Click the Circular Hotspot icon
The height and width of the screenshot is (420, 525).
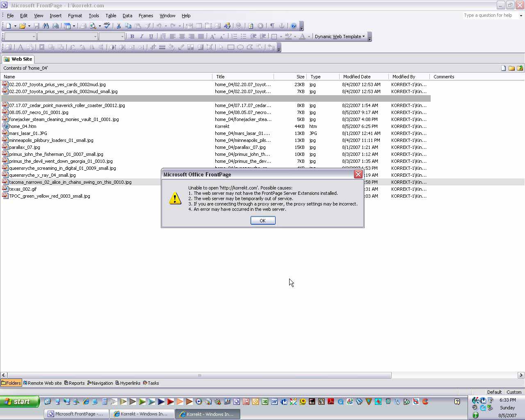pyautogui.click(x=240, y=47)
